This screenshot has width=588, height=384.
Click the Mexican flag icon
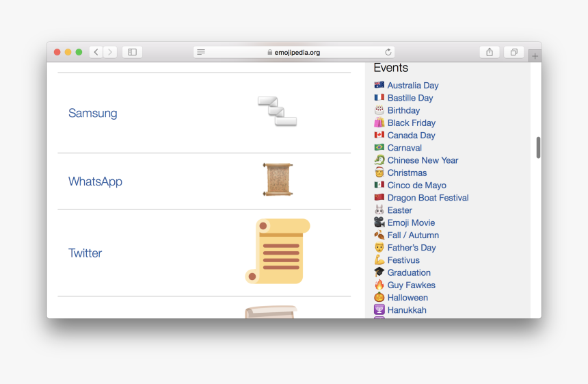coord(379,185)
